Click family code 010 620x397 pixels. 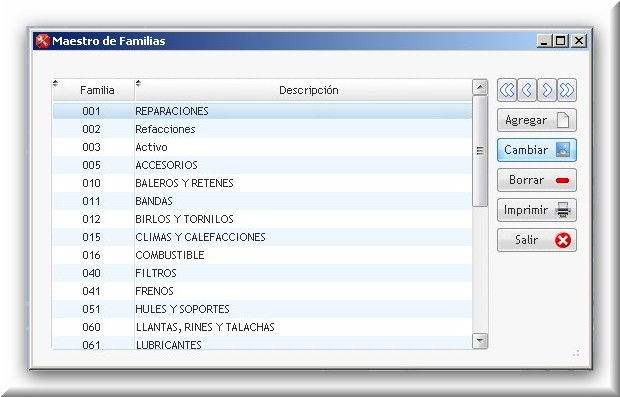91,183
